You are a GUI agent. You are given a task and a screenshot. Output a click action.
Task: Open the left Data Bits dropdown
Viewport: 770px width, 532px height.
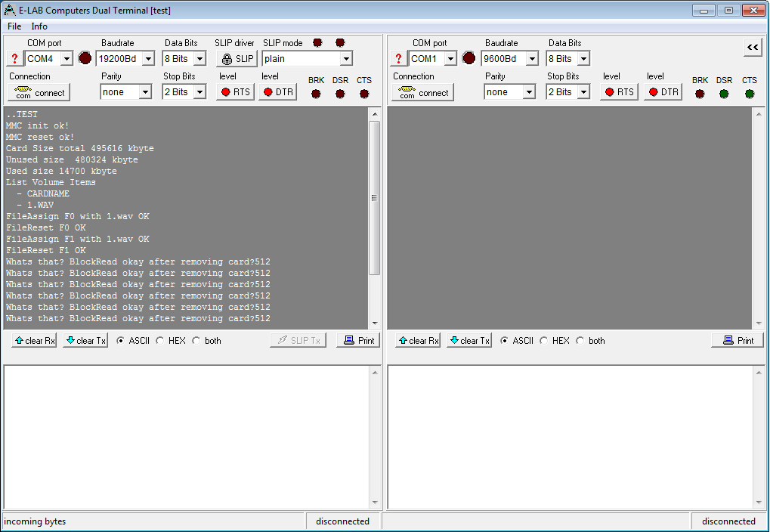[199, 59]
